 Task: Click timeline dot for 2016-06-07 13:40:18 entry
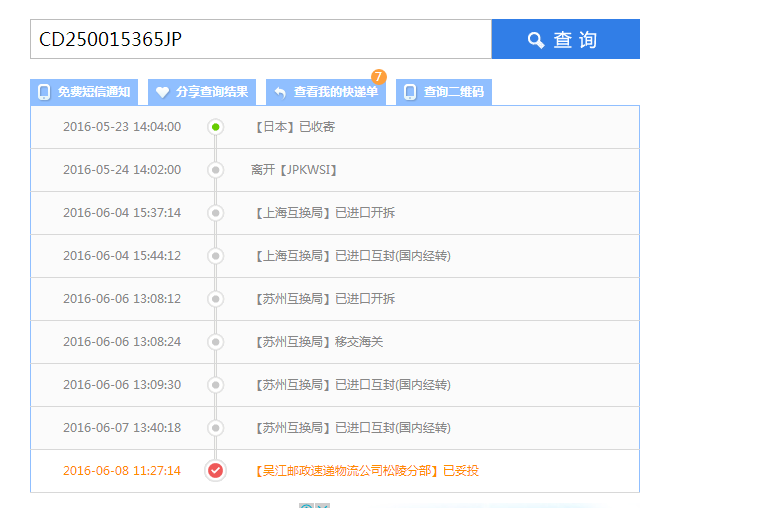215,428
